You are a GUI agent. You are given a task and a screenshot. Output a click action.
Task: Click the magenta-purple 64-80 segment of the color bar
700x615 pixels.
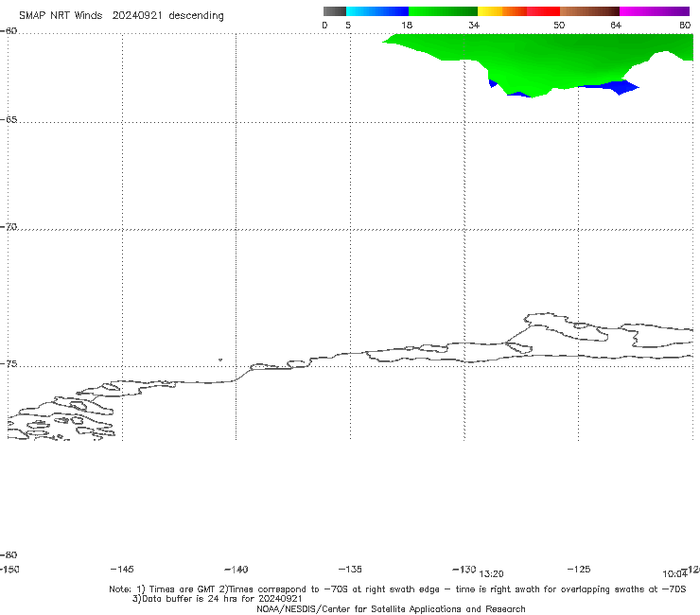point(655,11)
